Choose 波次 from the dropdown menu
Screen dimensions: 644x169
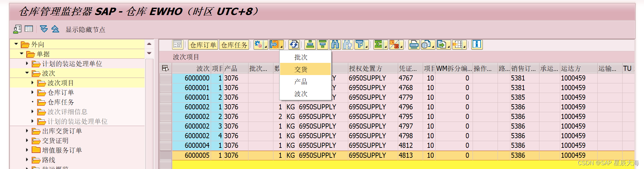point(305,94)
